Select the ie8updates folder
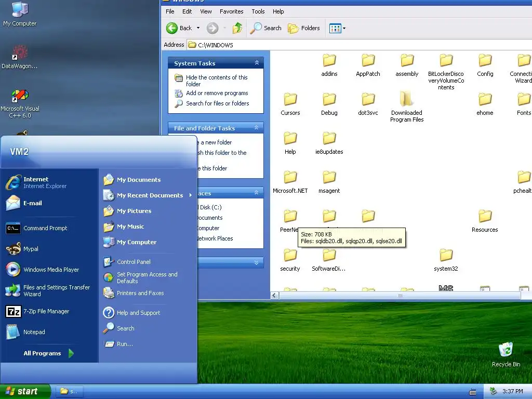Screen dimensions: 532x399 click(329, 143)
